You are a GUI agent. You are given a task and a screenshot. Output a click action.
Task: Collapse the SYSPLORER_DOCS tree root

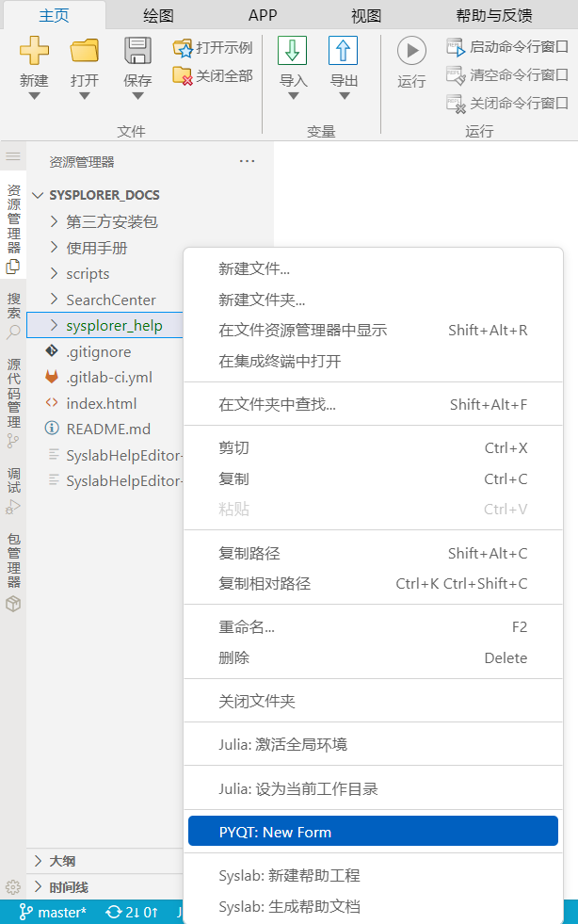pos(38,195)
